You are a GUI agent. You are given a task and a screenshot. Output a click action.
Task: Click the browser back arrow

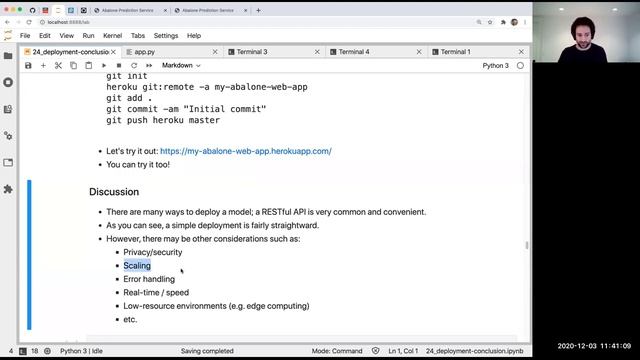tap(7, 22)
